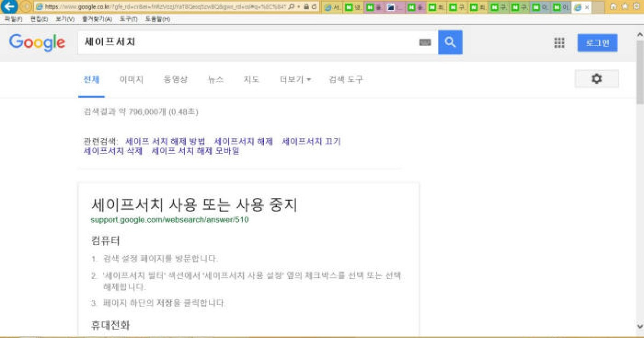Open the 도움말(H) menu

pyautogui.click(x=158, y=19)
